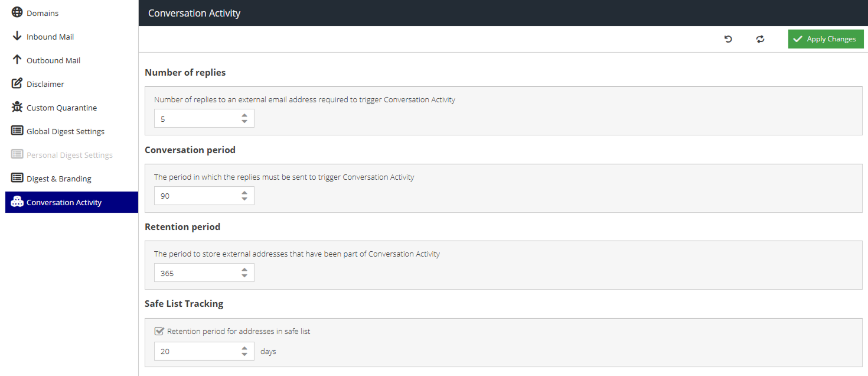This screenshot has width=868, height=376.
Task: Click the undo changes icon
Action: [x=728, y=39]
